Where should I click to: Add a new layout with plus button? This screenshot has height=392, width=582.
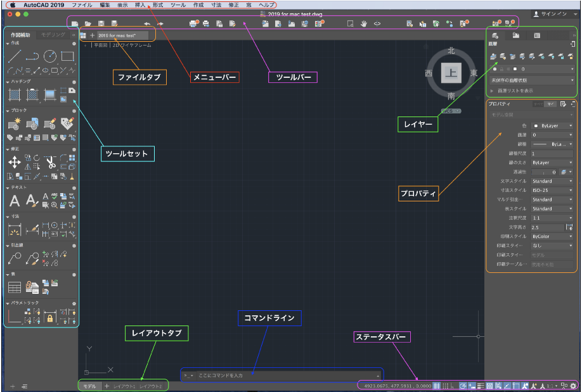click(x=107, y=386)
